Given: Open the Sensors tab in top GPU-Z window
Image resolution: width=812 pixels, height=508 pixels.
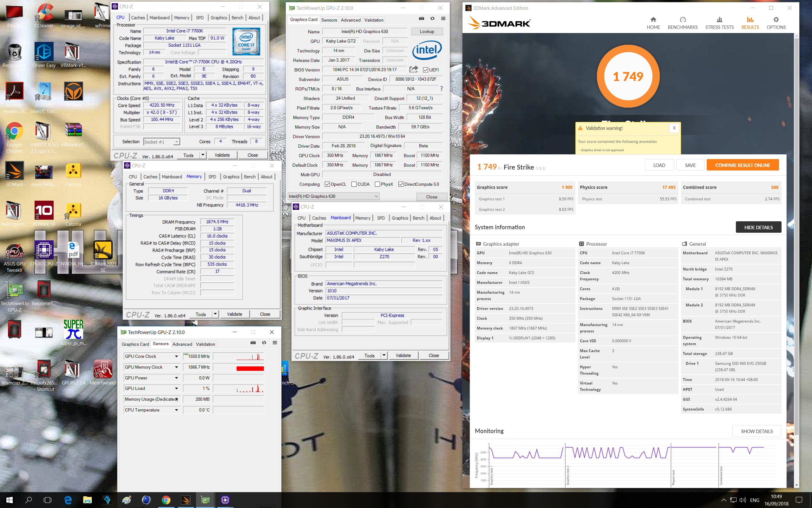Looking at the screenshot, I should [329, 20].
